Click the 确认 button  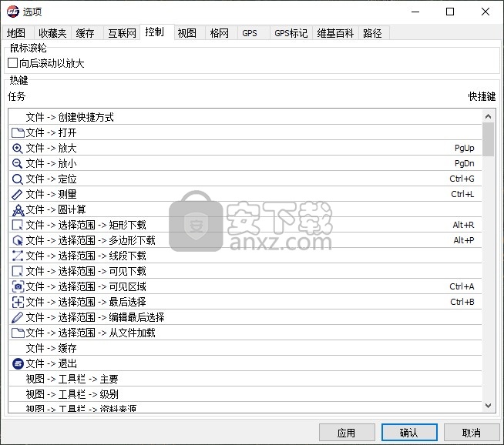tap(409, 433)
